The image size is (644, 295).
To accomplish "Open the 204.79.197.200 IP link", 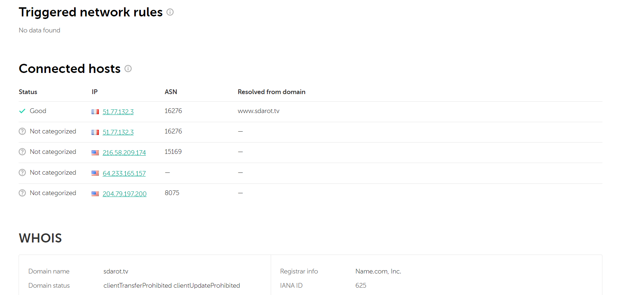I will click(124, 194).
